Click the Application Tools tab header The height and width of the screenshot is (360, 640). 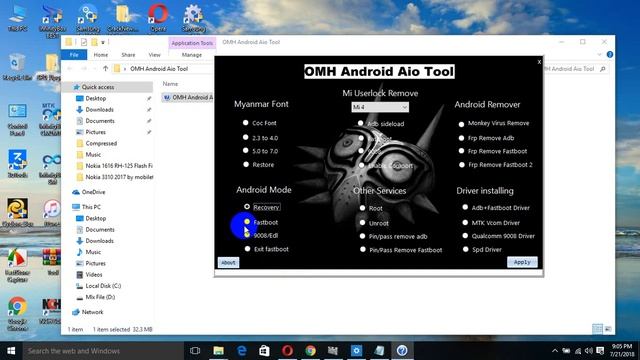[x=192, y=43]
